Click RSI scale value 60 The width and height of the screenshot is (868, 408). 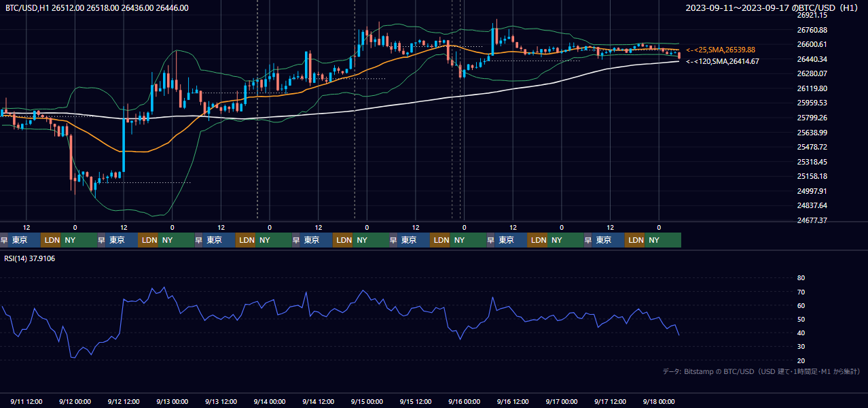point(801,305)
